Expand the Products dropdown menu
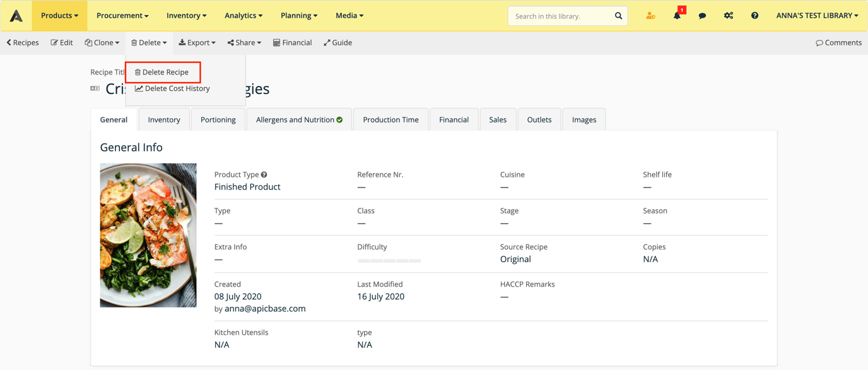Image resolution: width=868 pixels, height=370 pixels. [x=60, y=16]
